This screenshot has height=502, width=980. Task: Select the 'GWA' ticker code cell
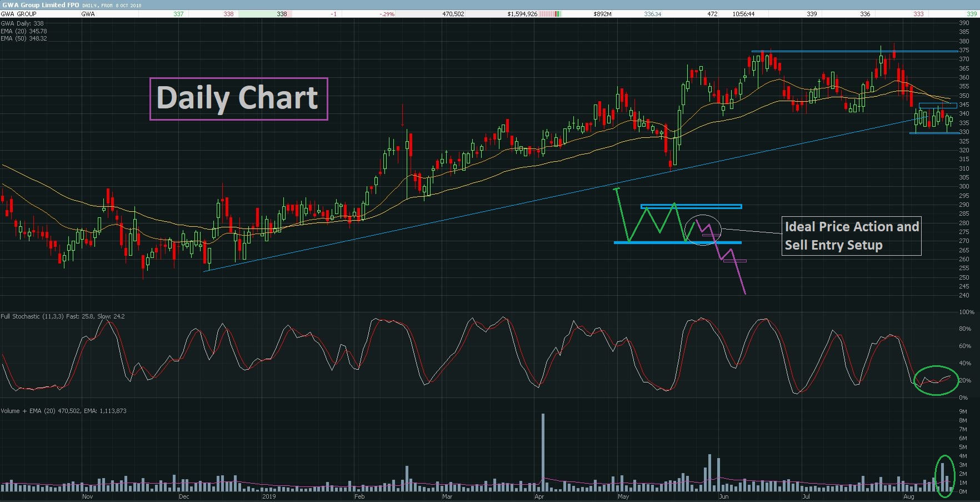(x=88, y=14)
